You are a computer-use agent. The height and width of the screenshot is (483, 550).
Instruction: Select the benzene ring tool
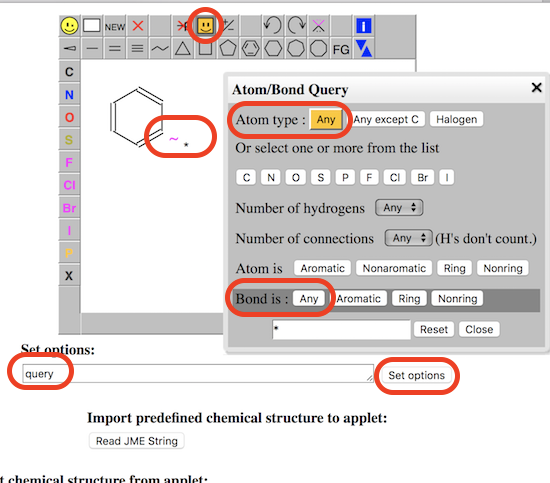coord(250,48)
